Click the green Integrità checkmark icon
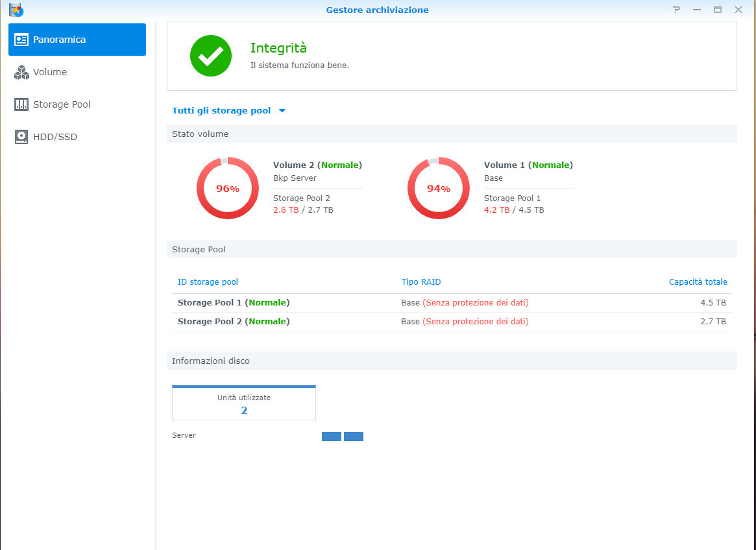The image size is (756, 550). (x=210, y=56)
